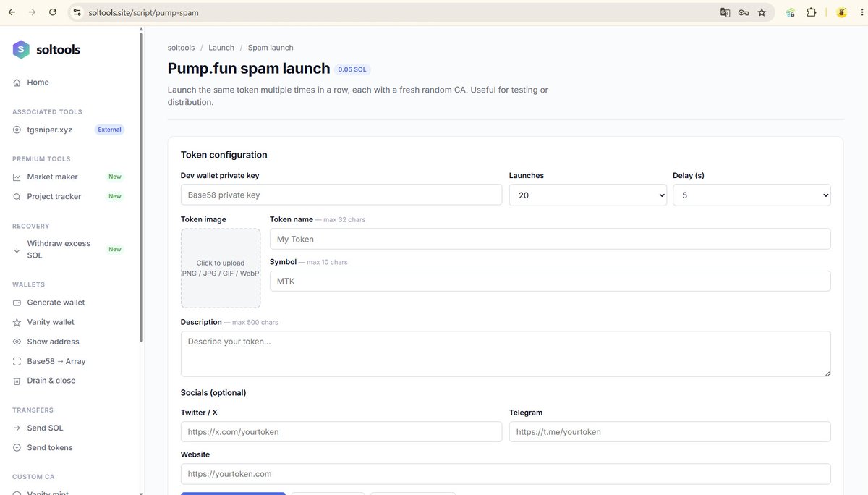Screen dimensions: 868x495
Task: Click the Telegram URL field
Action: point(670,432)
